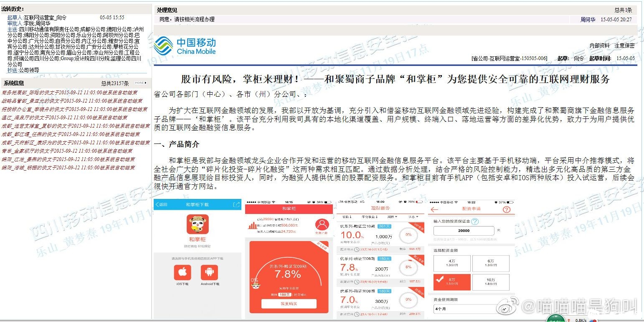This screenshot has width=644, height=322.
Task: Open message from 成都_天府新区_康好为
Action: pos(76,143)
